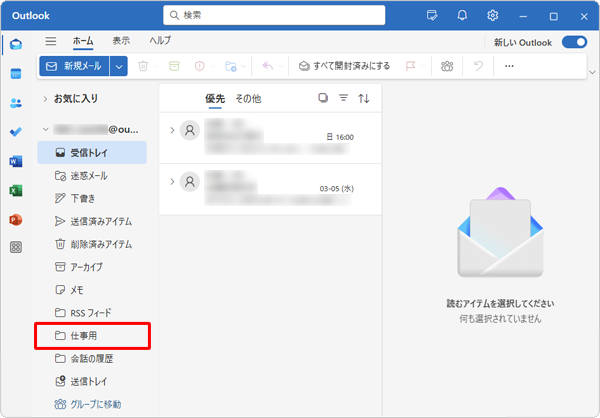Expand the ribbon chevron at the toolbar's right end
600x418 pixels.
(x=592, y=72)
